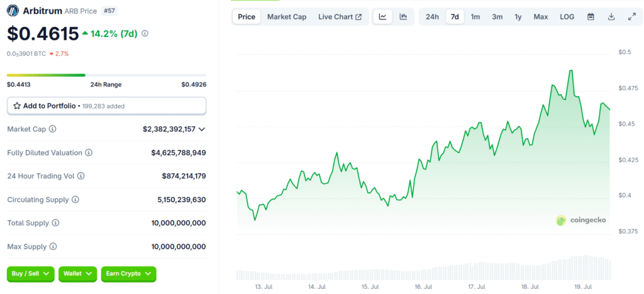The image size is (644, 294).
Task: Switch to line chart view icon
Action: (383, 17)
